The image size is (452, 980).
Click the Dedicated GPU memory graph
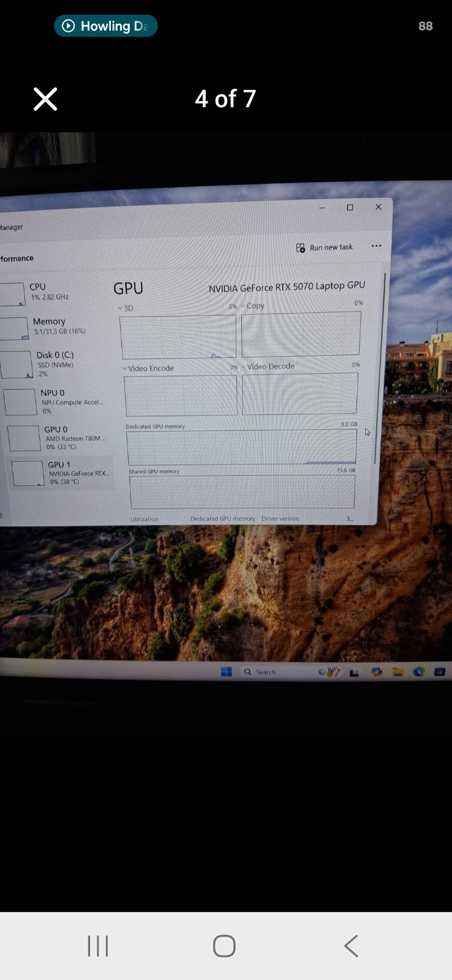[241, 447]
